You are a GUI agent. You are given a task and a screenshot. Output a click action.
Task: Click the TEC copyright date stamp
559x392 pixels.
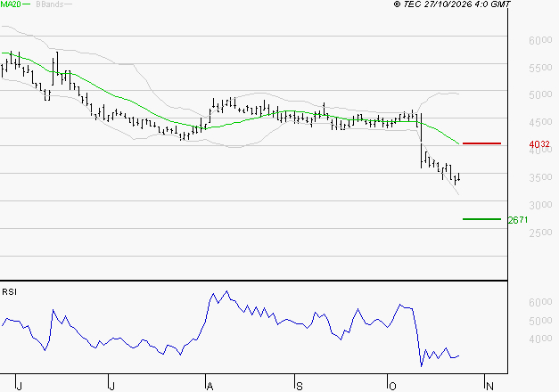point(452,4)
